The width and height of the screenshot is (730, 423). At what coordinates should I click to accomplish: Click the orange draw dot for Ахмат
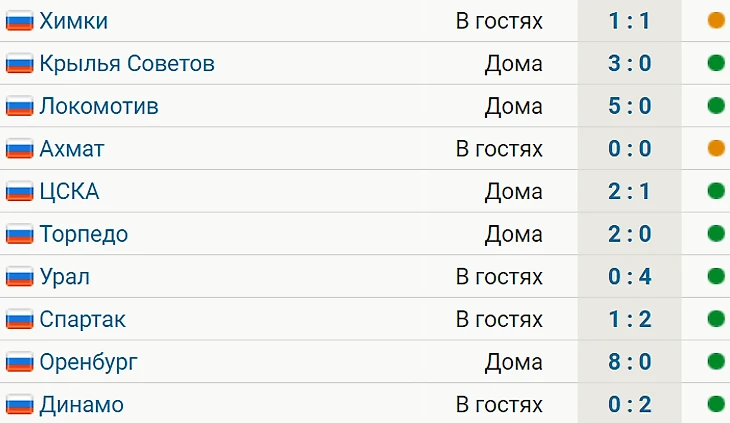pos(715,149)
